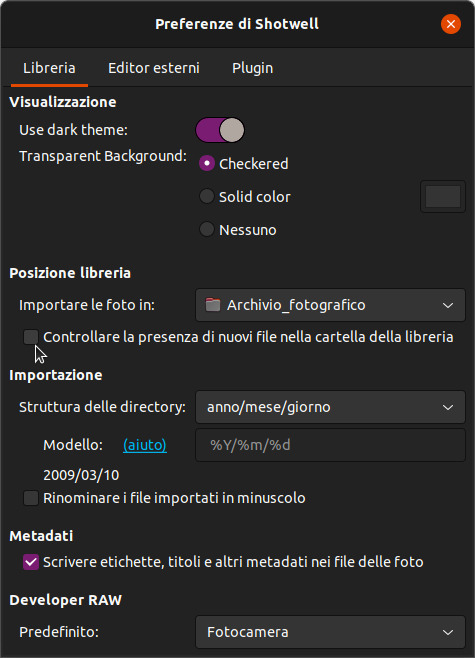The image size is (475, 658).
Task: Select the Libreria tab
Action: (x=50, y=68)
